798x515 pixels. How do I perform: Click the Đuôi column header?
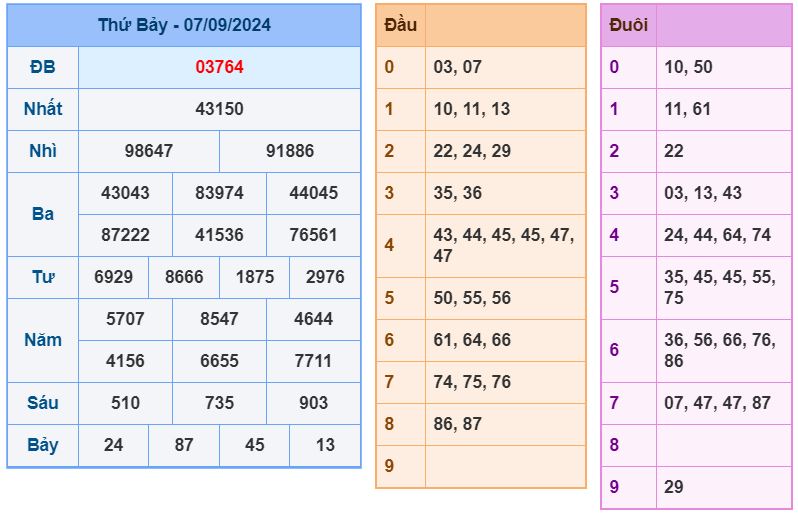(x=629, y=25)
